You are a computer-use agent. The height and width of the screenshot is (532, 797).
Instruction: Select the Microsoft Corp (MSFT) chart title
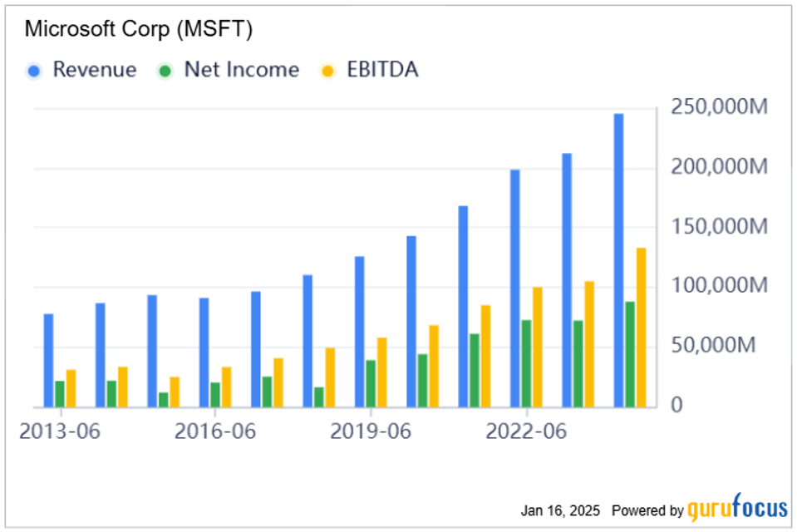(139, 28)
